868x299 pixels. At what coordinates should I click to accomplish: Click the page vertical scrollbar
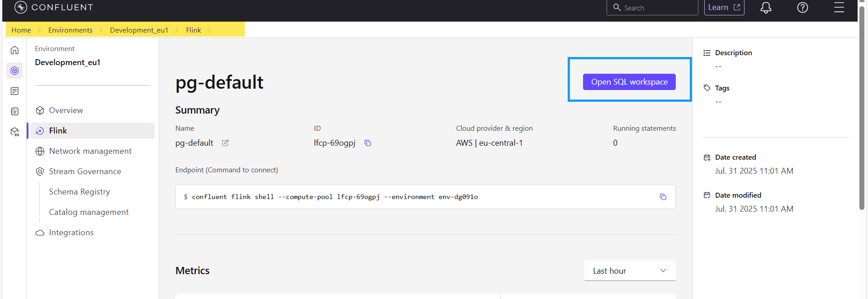point(862,109)
